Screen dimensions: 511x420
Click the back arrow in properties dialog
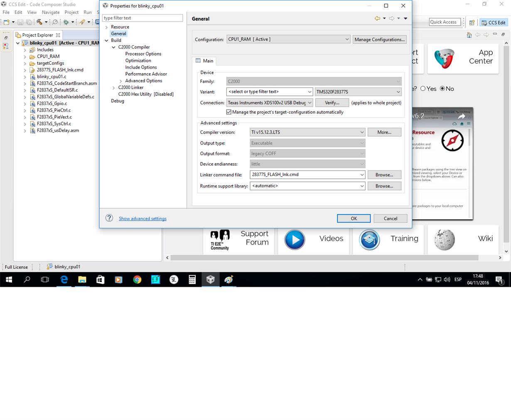[377, 18]
